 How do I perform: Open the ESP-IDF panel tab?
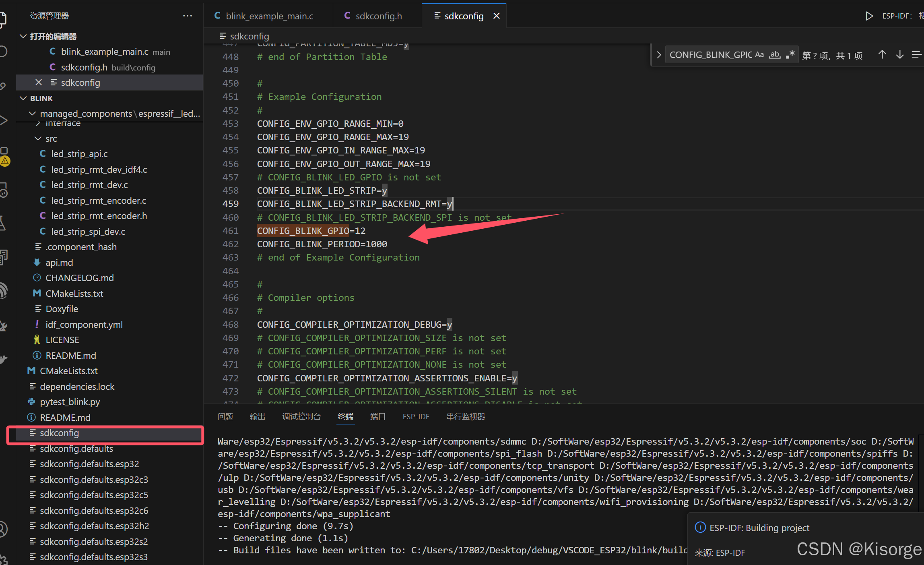point(416,416)
